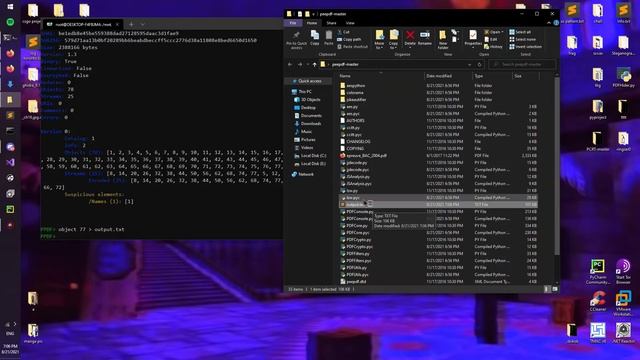640x360 pixels.
Task: Click Paste shortcut in the Clipboard group
Action: 353,47
